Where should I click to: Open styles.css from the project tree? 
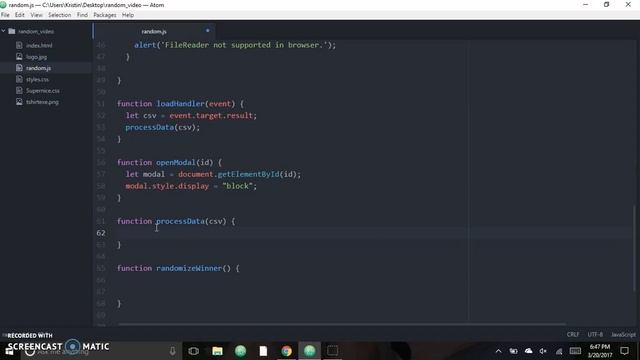click(37, 80)
